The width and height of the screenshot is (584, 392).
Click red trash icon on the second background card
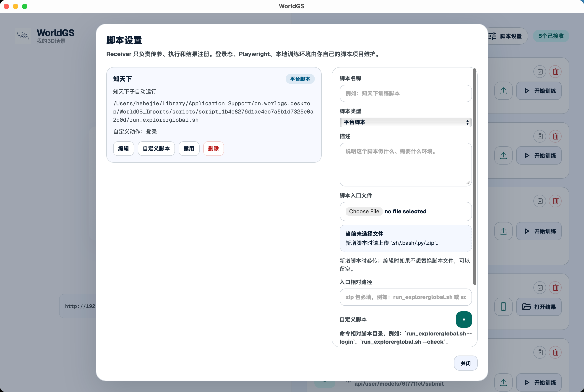tap(555, 137)
